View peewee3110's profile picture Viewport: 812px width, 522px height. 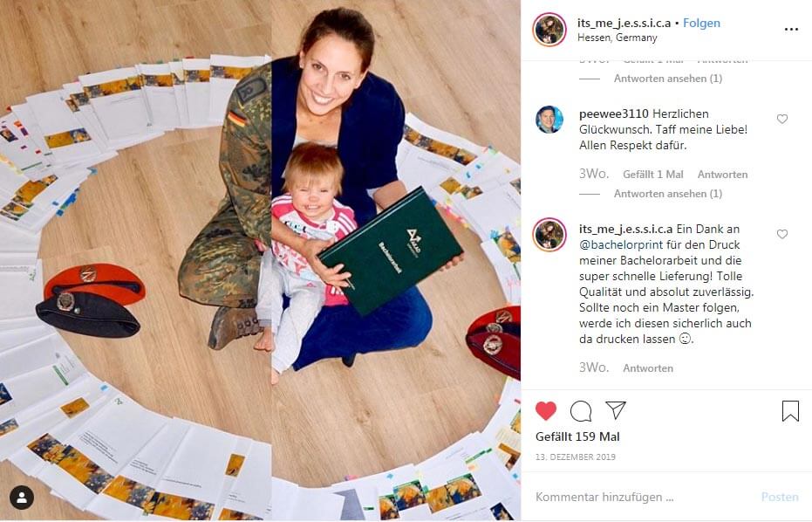[549, 120]
